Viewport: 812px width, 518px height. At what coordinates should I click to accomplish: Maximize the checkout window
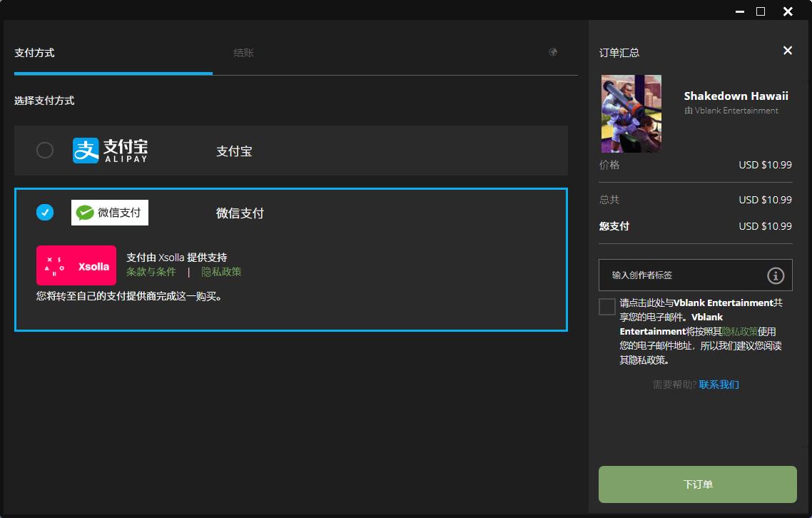tap(761, 11)
